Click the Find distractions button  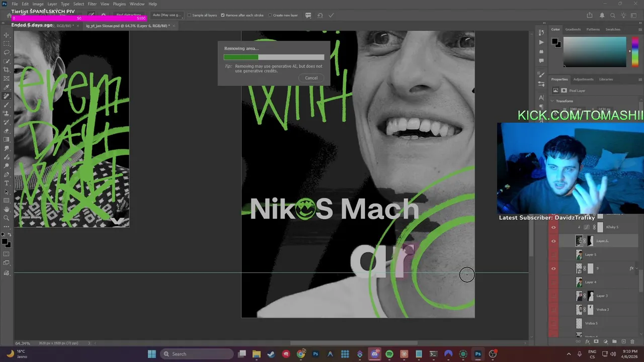click(x=128, y=15)
